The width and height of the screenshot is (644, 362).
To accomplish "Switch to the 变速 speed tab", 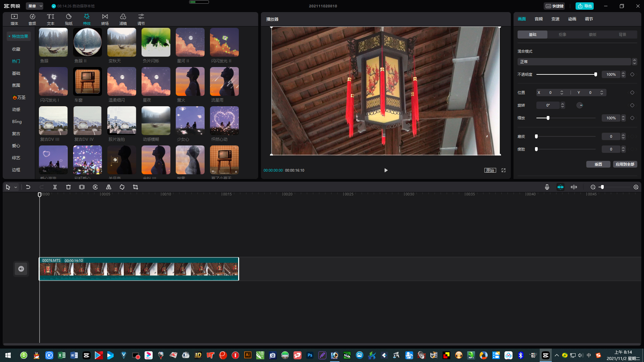I will tap(555, 19).
